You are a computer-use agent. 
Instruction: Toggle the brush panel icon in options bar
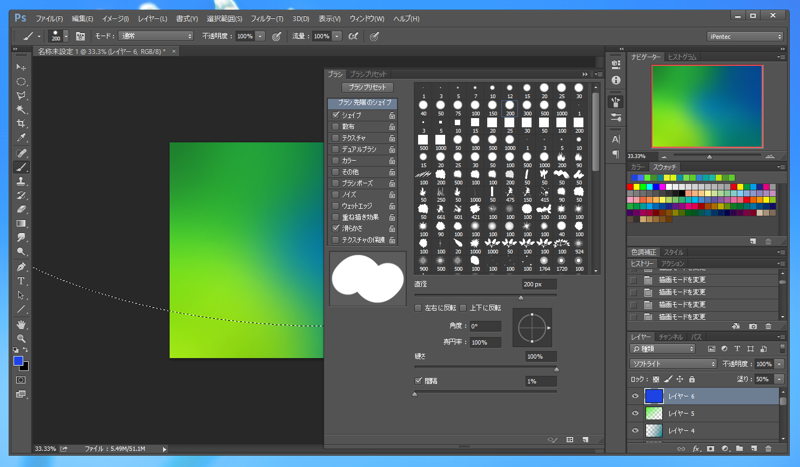[x=82, y=36]
